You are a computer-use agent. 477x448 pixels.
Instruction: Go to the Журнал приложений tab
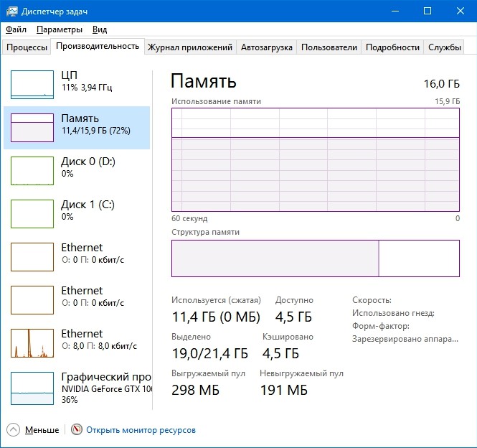[190, 47]
